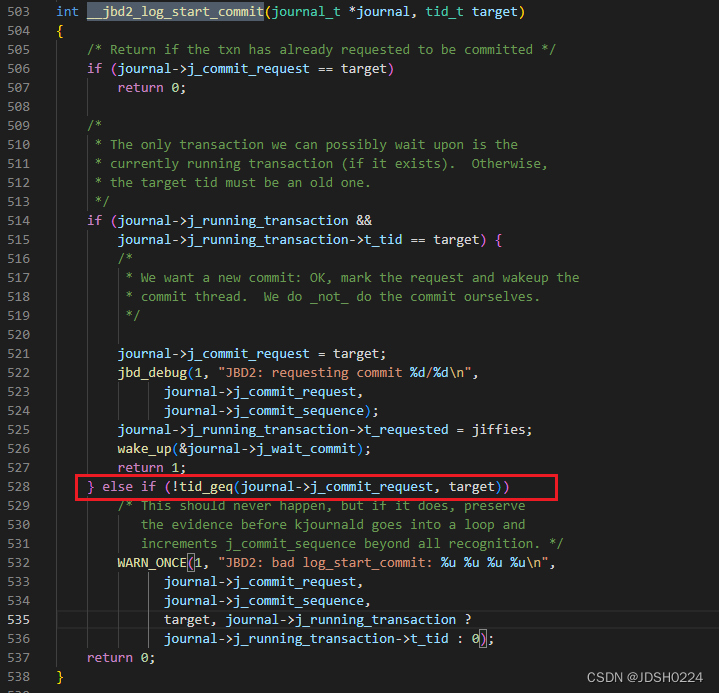Click 'j_commit_request = target;' on line 521

tap(287, 354)
